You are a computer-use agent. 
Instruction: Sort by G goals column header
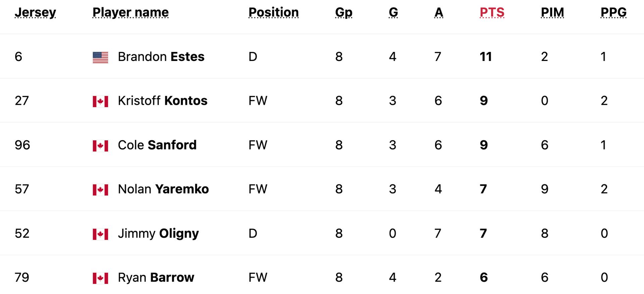pos(393,12)
